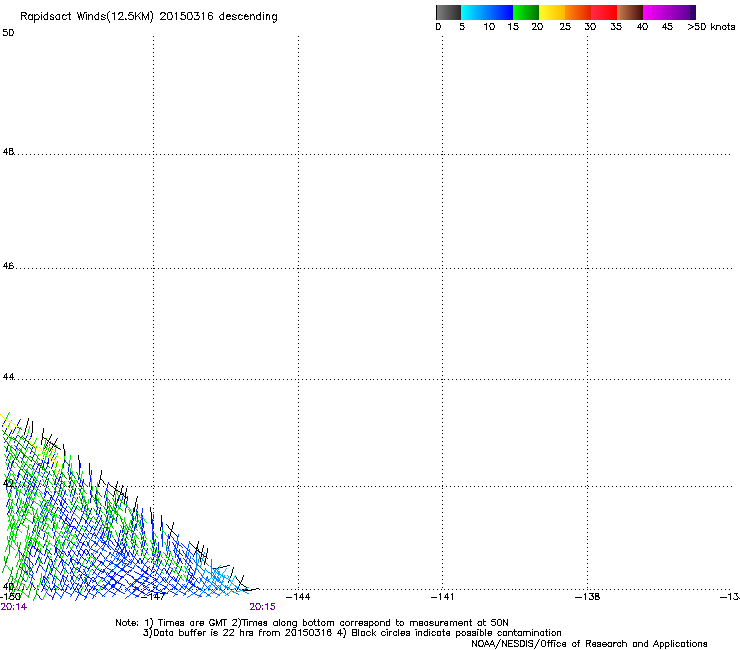Click the 'NOAA/NESDIS/Office of Research and Applications' credit
Screen dimensions: 740x650
(x=589, y=644)
